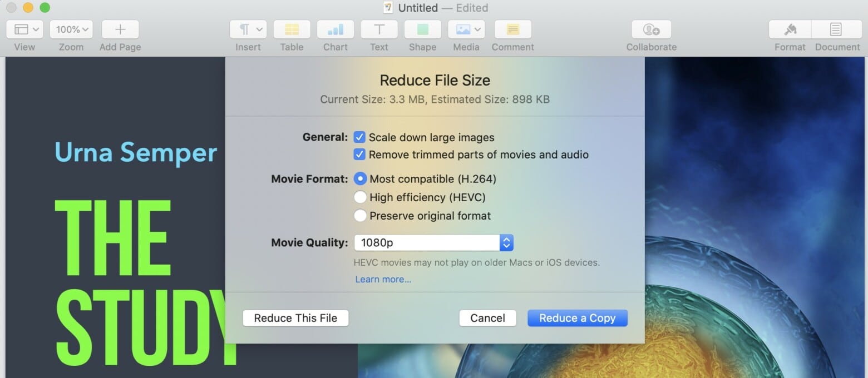Screen dimensions: 868x378
Task: Open the Document settings icon
Action: (x=836, y=29)
